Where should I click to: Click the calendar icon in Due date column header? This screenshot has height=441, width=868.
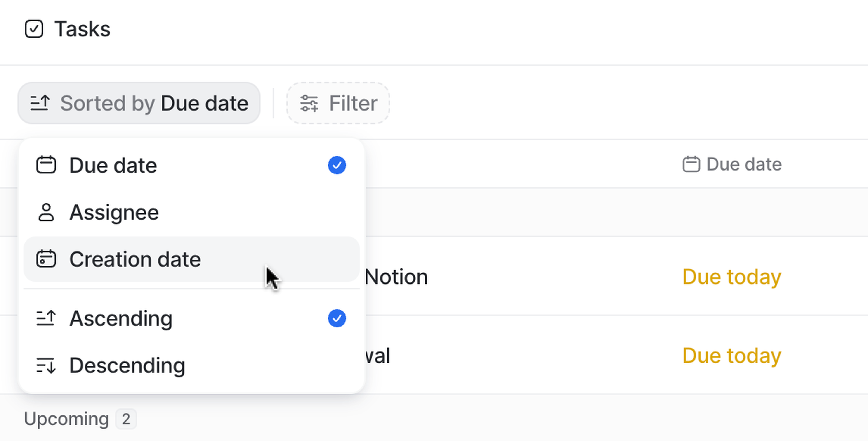click(x=691, y=165)
